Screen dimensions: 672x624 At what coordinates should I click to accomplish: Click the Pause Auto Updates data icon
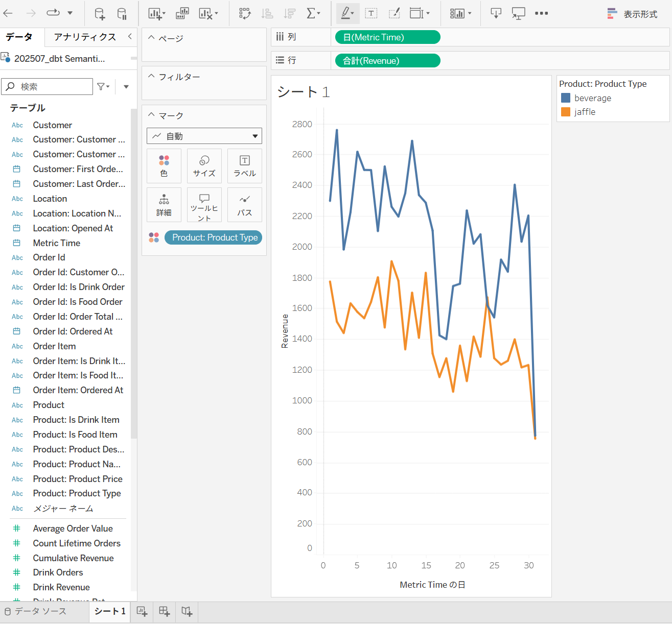coord(122,13)
